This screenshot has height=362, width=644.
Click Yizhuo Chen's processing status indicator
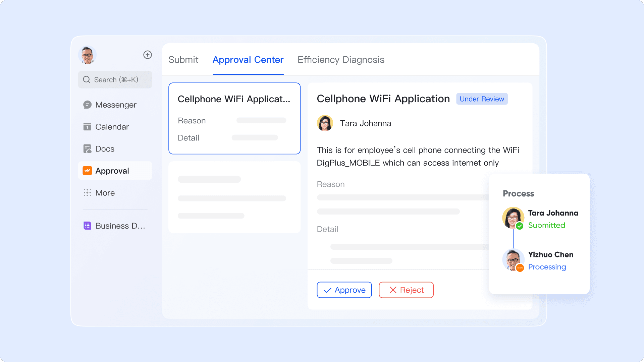(520, 268)
